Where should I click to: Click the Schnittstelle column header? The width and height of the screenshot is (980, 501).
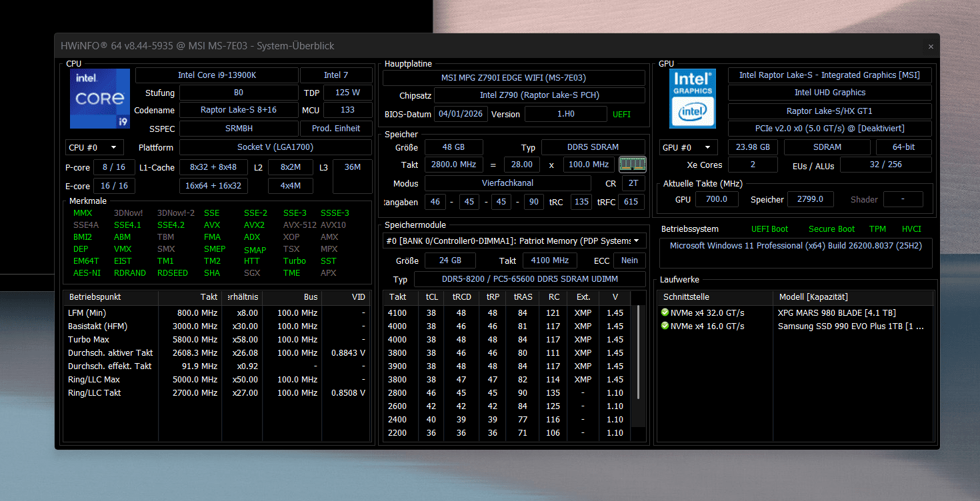tap(715, 297)
